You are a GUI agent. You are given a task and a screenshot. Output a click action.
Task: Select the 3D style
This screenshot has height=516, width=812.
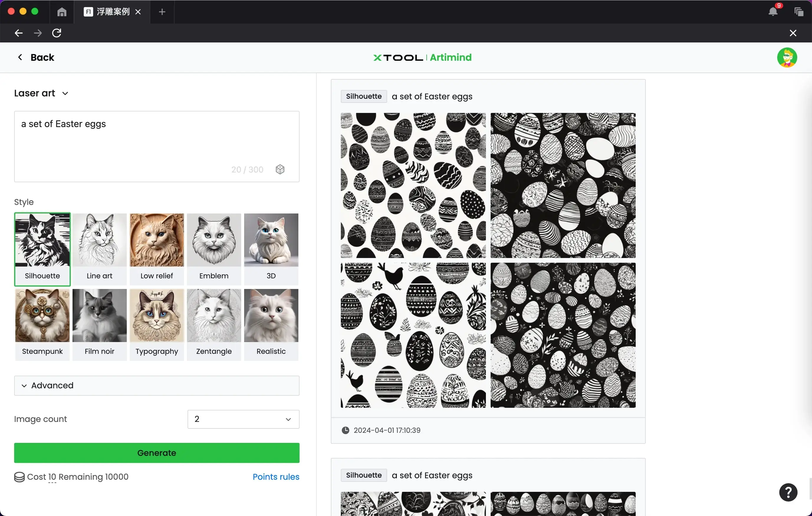click(x=271, y=249)
